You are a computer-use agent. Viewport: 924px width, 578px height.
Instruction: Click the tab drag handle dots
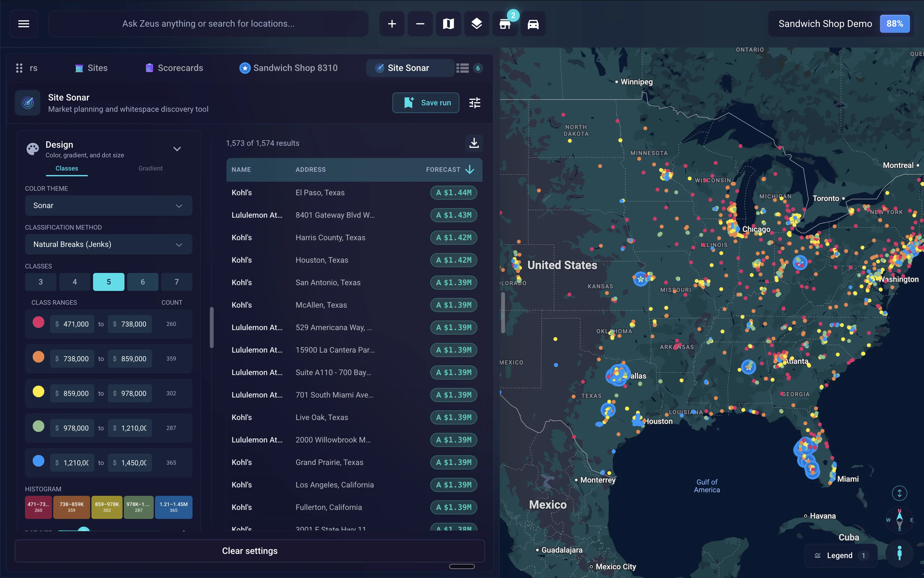(x=19, y=68)
